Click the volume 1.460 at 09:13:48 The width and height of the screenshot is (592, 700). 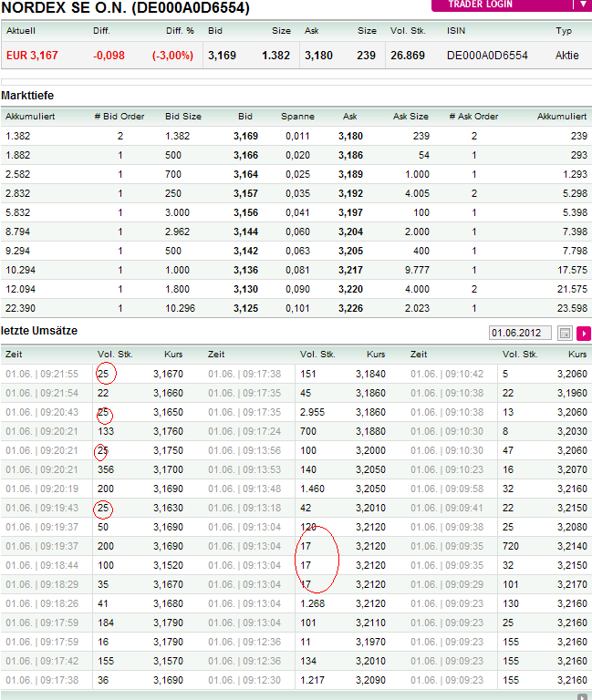[312, 489]
